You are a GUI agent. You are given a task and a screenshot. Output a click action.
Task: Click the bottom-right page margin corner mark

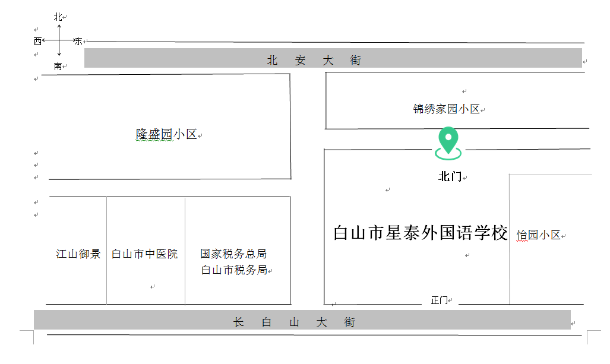(x=589, y=336)
